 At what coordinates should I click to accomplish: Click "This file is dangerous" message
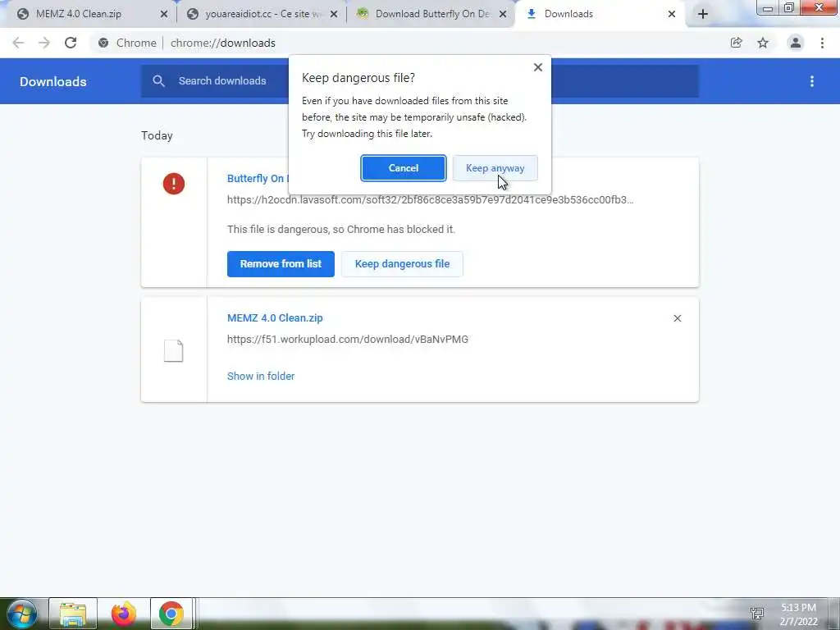[x=340, y=230]
